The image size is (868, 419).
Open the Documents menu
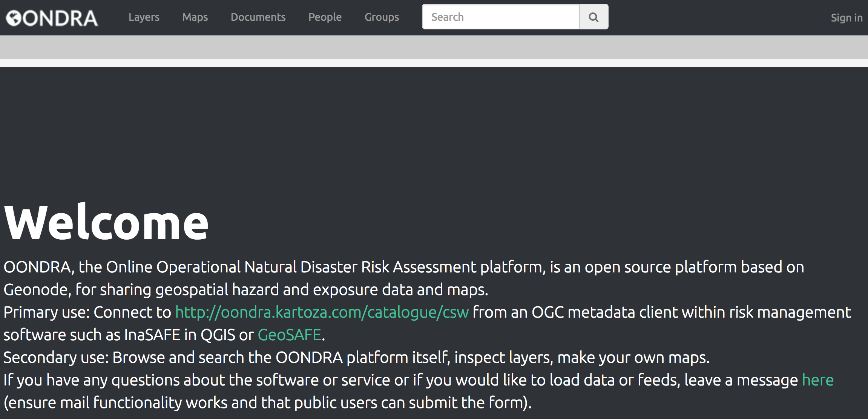[258, 17]
